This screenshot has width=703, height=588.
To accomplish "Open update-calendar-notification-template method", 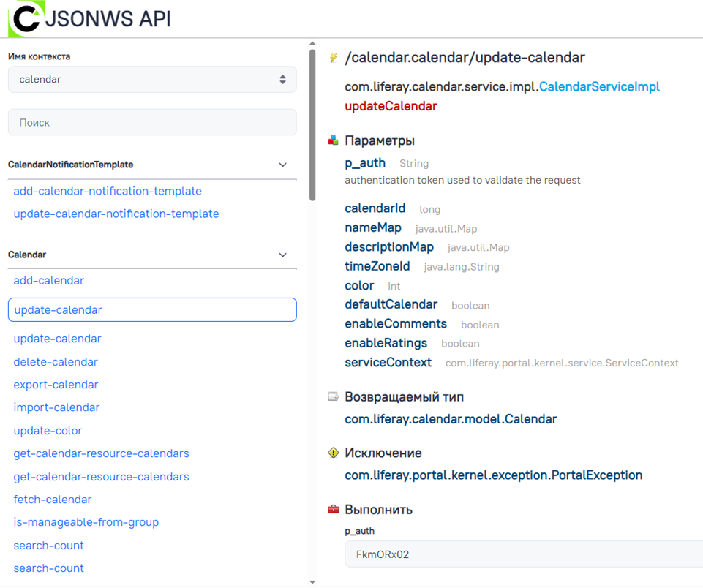I will 116,214.
